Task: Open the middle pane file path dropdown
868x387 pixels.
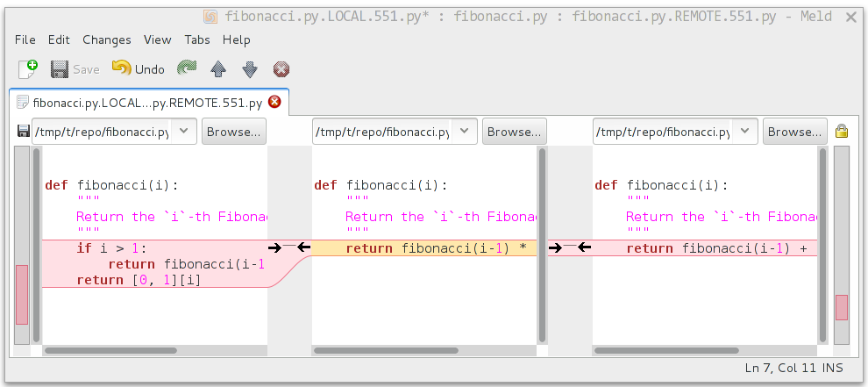Action: tap(464, 132)
